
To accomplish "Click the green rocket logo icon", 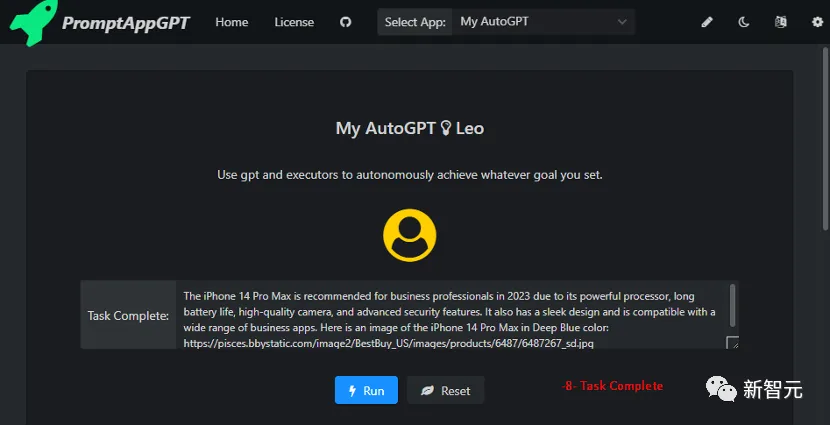I will [x=33, y=22].
